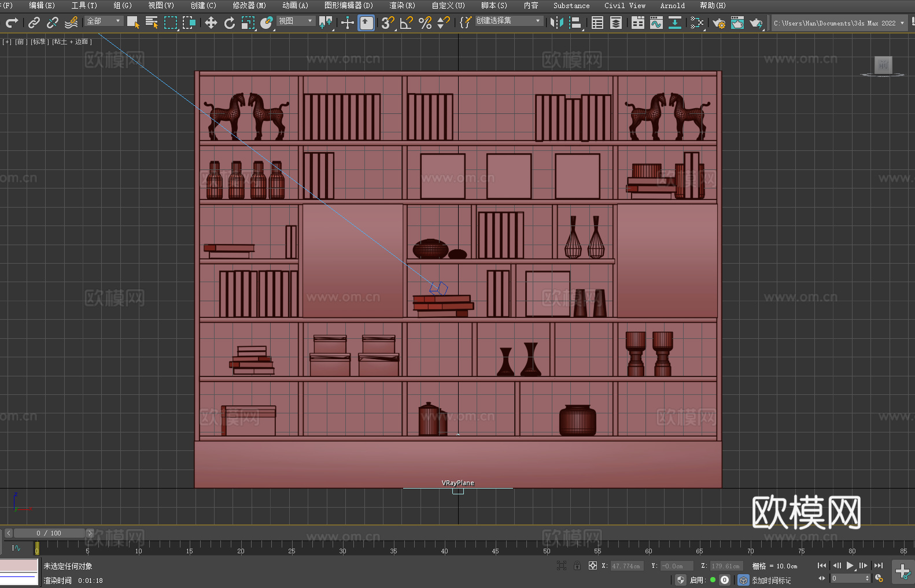Open the 渲染(R) menu
The height and width of the screenshot is (588, 915).
402,5
